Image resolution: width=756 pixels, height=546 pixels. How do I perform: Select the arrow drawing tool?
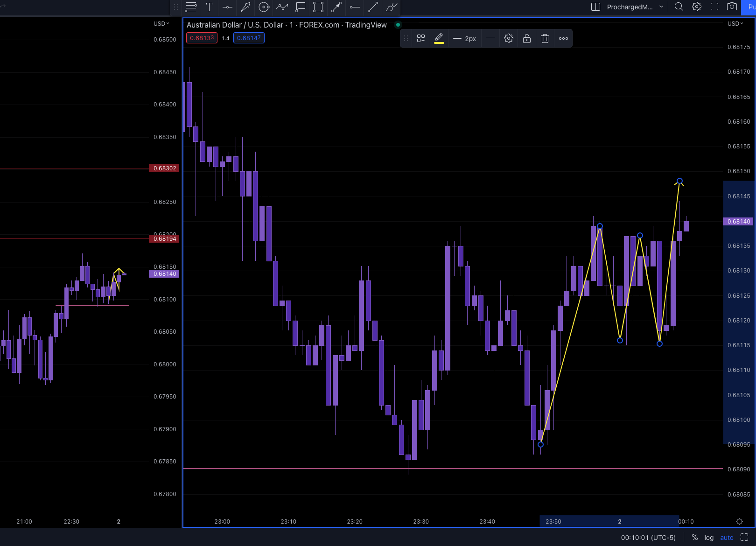(245, 7)
